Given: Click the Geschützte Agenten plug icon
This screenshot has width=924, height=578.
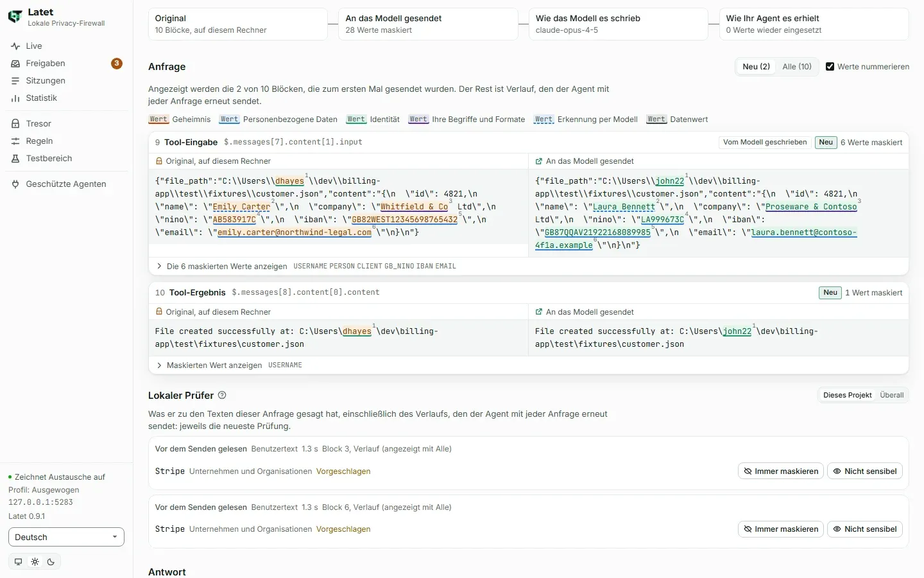Looking at the screenshot, I should click(x=15, y=184).
